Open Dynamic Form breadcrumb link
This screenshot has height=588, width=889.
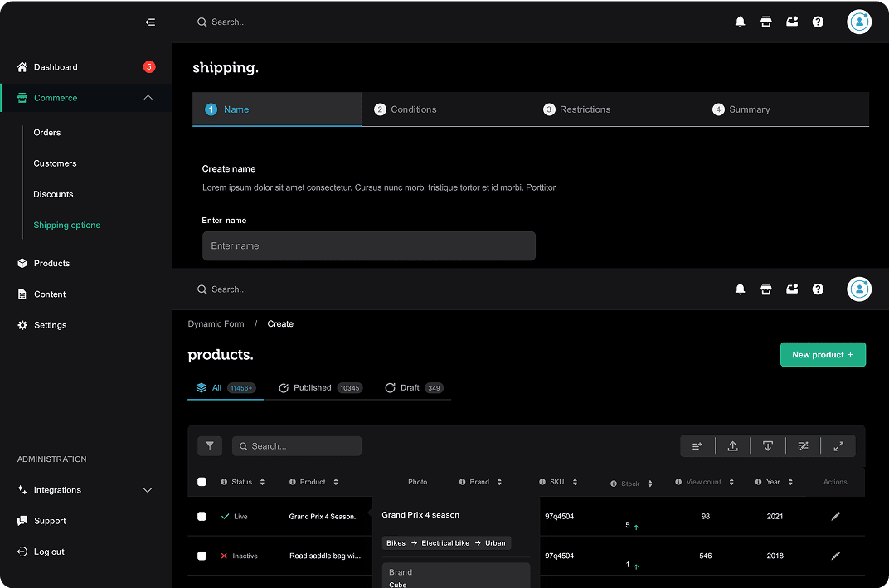[x=216, y=324]
